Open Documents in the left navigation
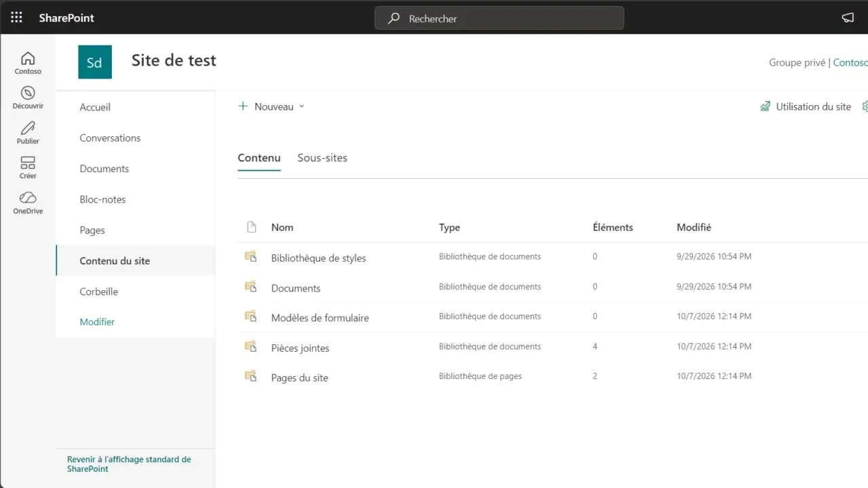Viewport: 868px width, 488px height. click(x=104, y=169)
